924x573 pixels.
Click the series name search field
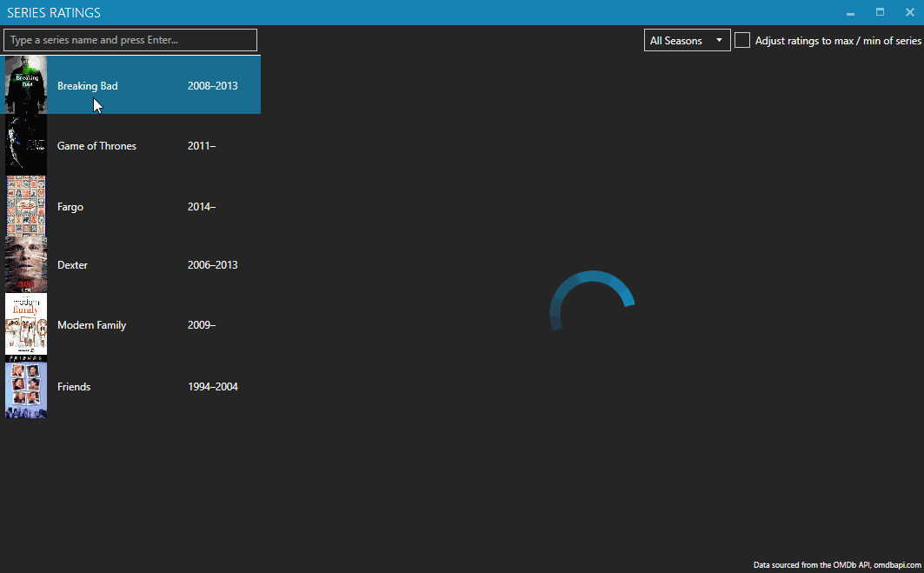130,40
